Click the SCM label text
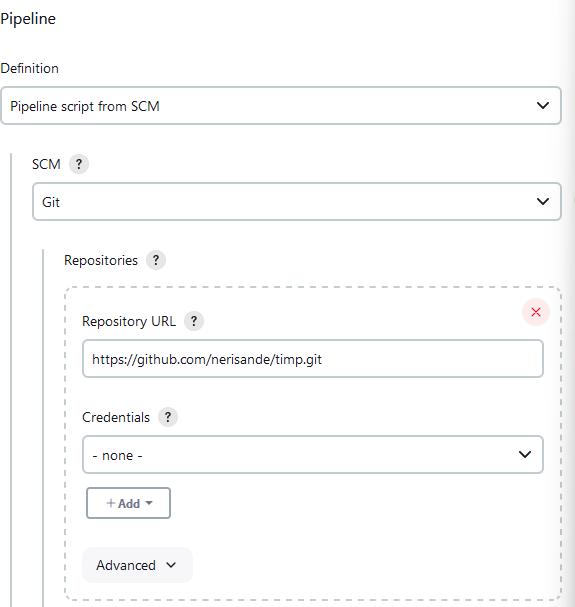 [46, 165]
